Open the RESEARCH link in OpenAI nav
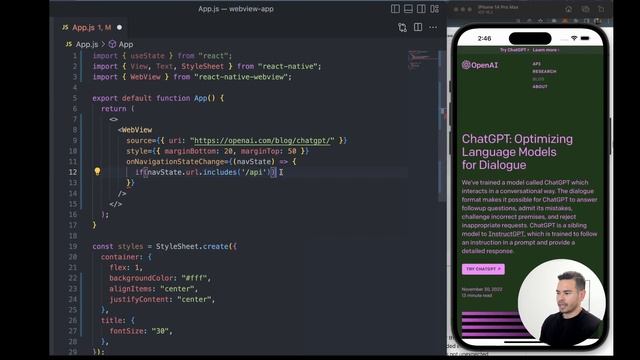Screen dimensions: 640x360 coord(544,71)
